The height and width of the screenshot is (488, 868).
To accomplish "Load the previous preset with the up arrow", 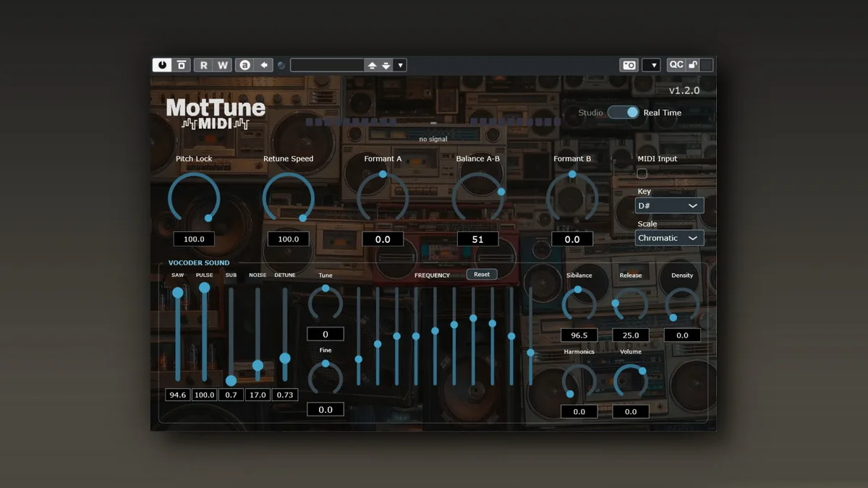I will [372, 65].
